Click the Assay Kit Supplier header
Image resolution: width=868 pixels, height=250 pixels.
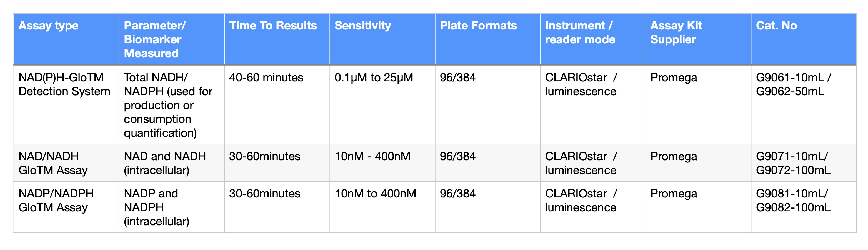click(676, 32)
